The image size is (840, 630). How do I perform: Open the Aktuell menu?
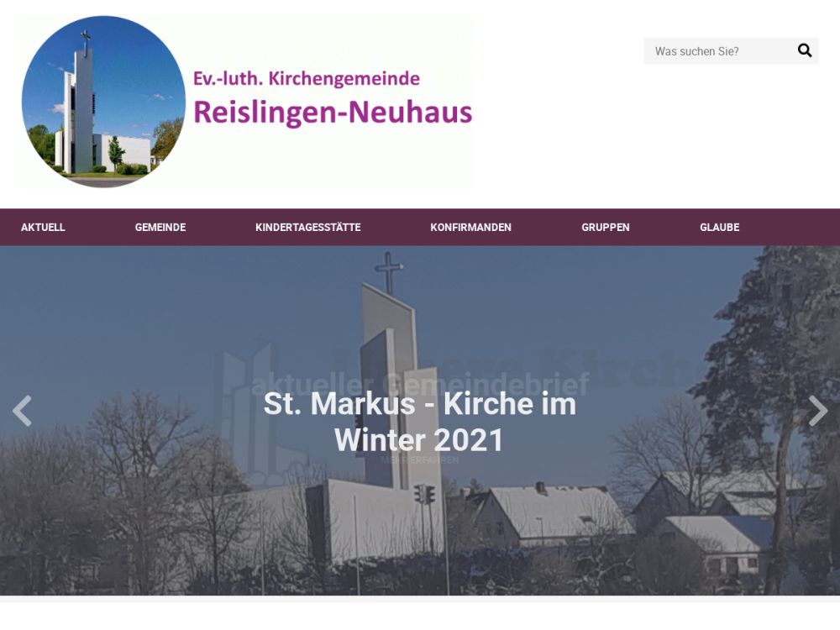pyautogui.click(x=43, y=227)
